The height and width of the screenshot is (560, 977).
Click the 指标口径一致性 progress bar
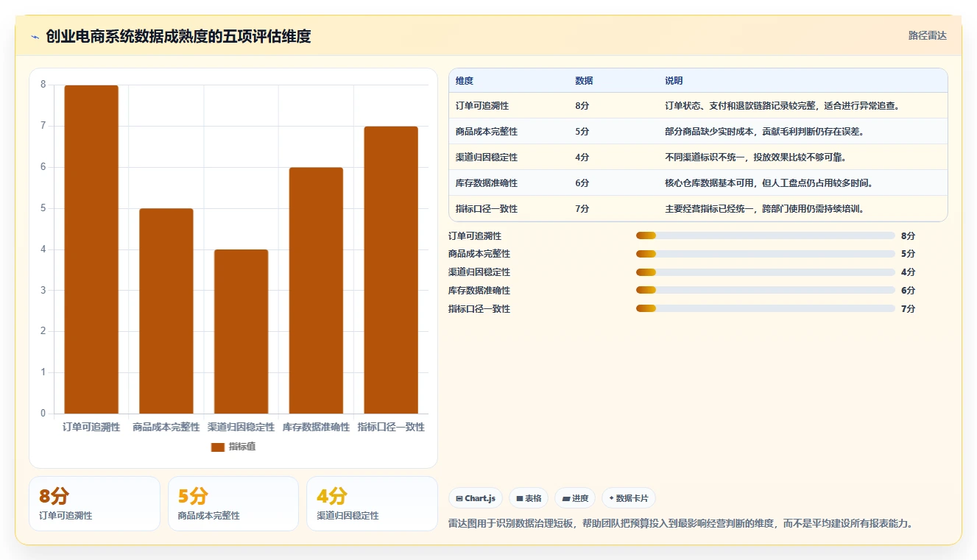766,308
